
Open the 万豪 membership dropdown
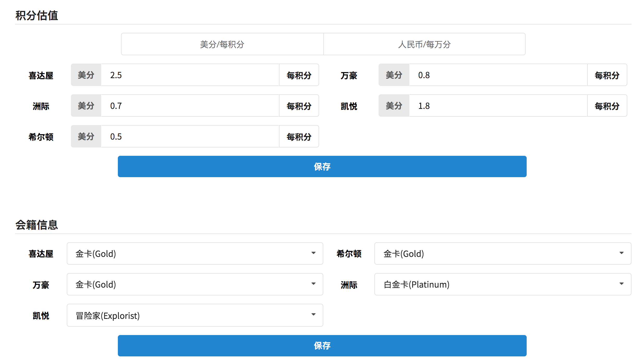click(195, 284)
